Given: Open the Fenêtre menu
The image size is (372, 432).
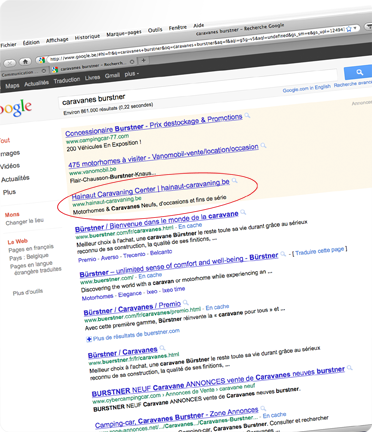Looking at the screenshot, I should (x=178, y=28).
